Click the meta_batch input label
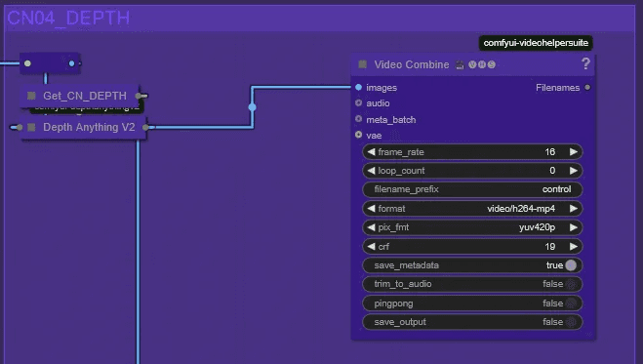Image resolution: width=643 pixels, height=364 pixels. (391, 120)
